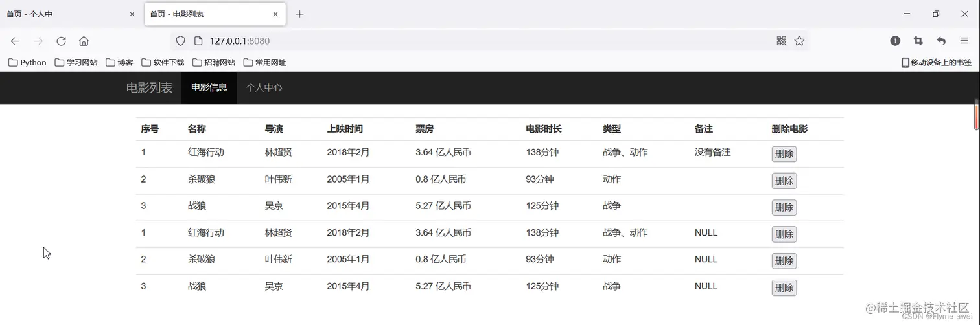Click the QR code icon in address bar
Screen dimensions: 980x325
click(781, 41)
